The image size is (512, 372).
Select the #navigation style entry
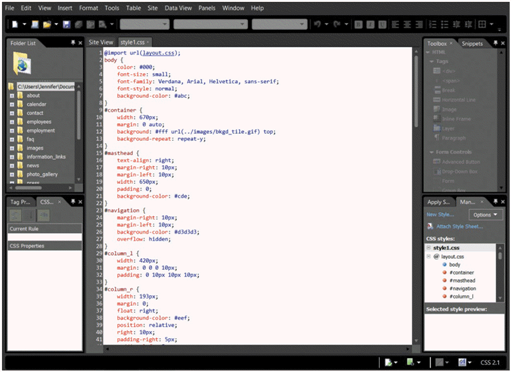click(463, 289)
